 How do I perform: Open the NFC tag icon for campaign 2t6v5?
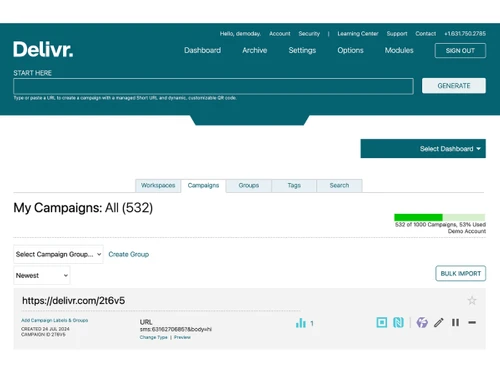[x=398, y=322]
